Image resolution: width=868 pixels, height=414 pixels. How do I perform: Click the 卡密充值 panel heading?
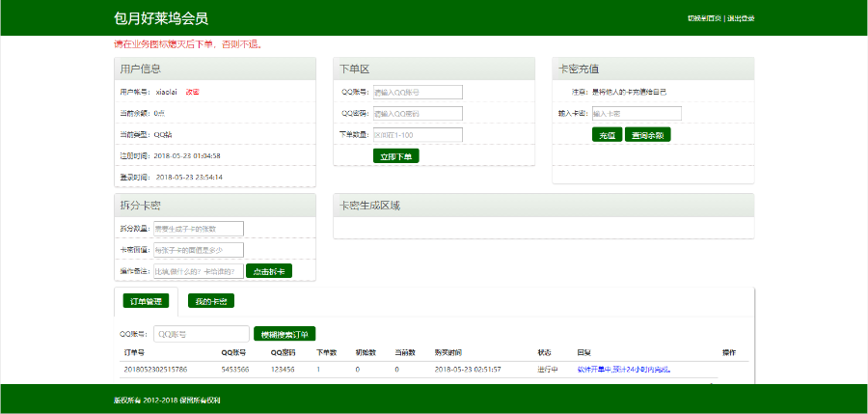coord(579,69)
